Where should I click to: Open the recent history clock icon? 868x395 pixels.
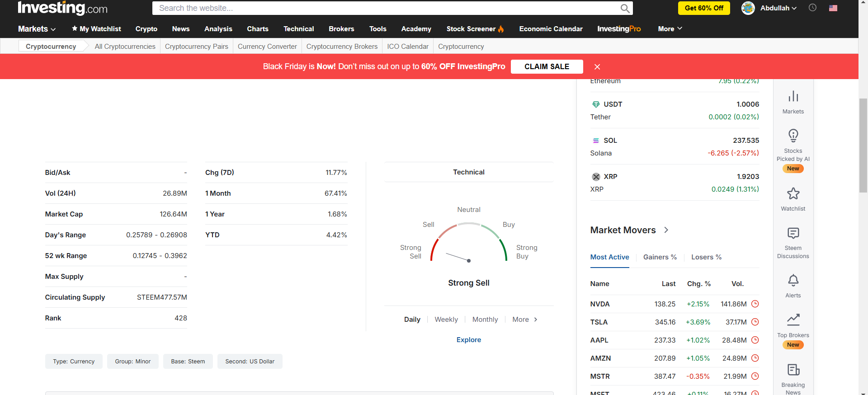coord(812,8)
